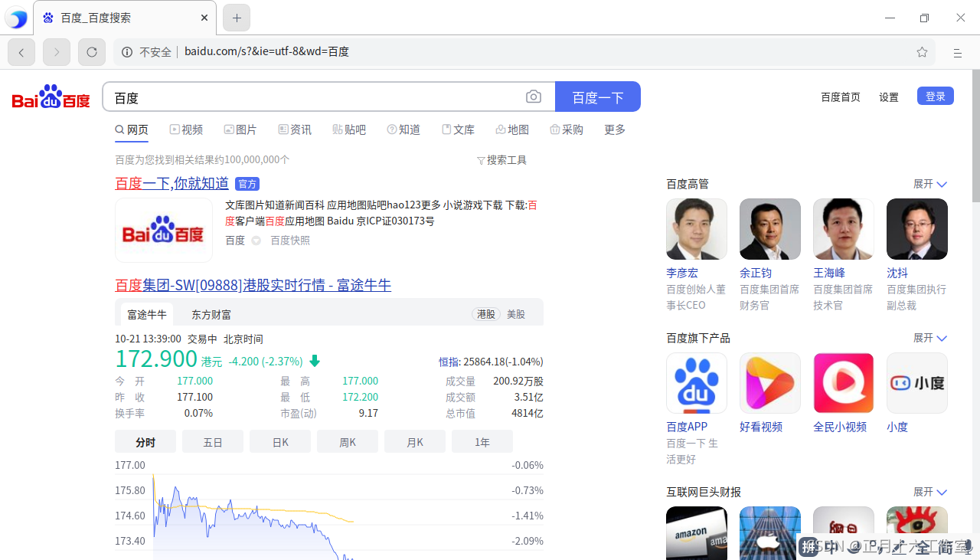Viewport: 980px width, 560px height.
Task: Click 王海峰's portrait photo
Action: pyautogui.click(x=844, y=229)
